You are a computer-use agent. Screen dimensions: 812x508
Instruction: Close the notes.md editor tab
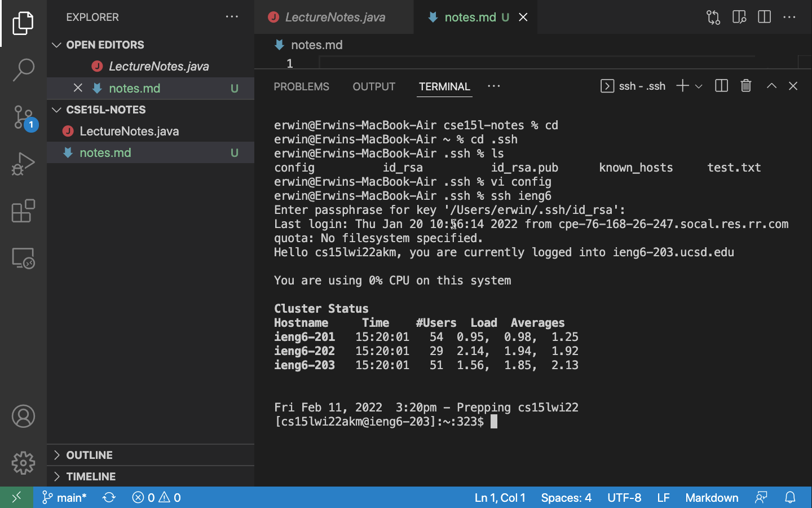click(523, 17)
